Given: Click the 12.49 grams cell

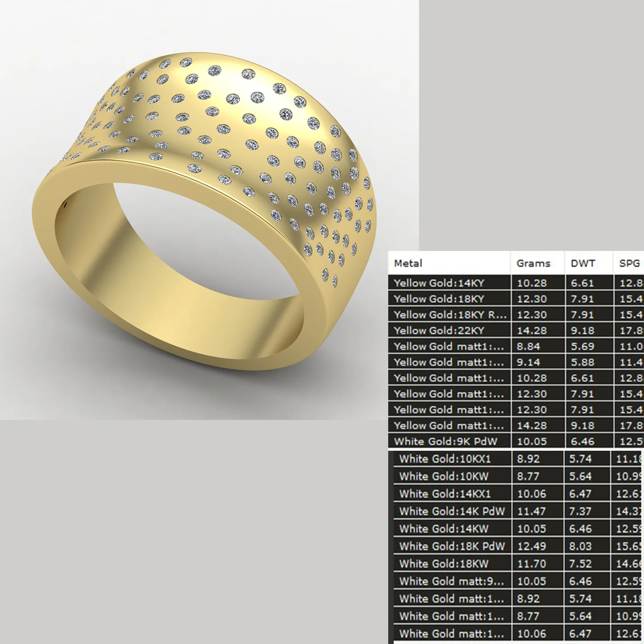Looking at the screenshot, I should tap(531, 546).
